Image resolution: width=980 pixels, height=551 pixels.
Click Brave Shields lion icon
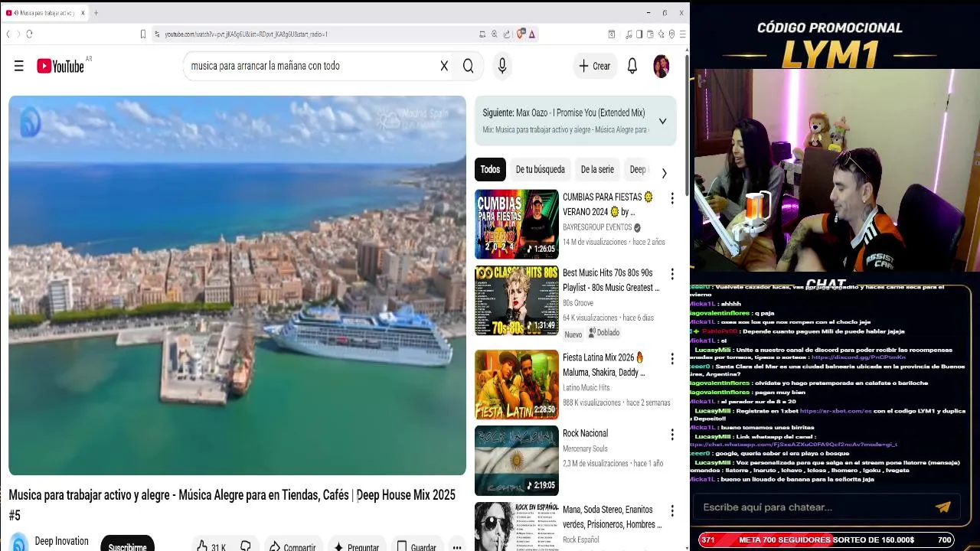pyautogui.click(x=521, y=34)
